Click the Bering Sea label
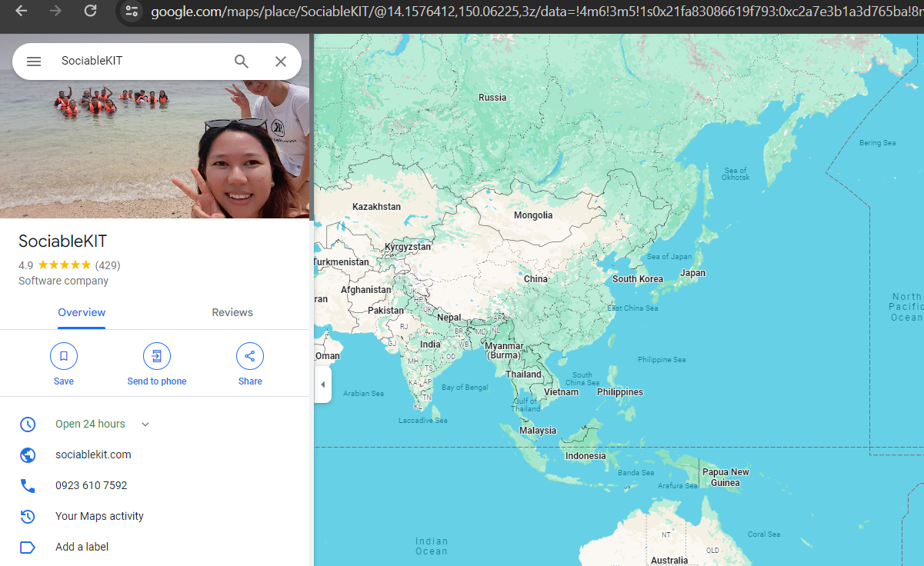This screenshot has height=566, width=924. coord(877,143)
